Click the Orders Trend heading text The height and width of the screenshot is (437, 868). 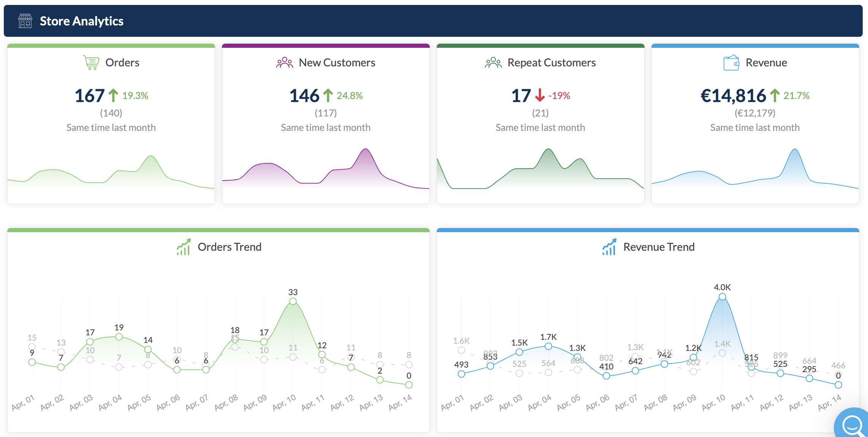230,247
